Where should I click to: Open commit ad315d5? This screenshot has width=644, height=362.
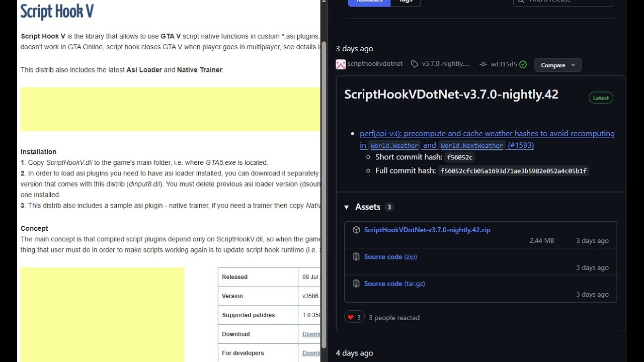504,64
